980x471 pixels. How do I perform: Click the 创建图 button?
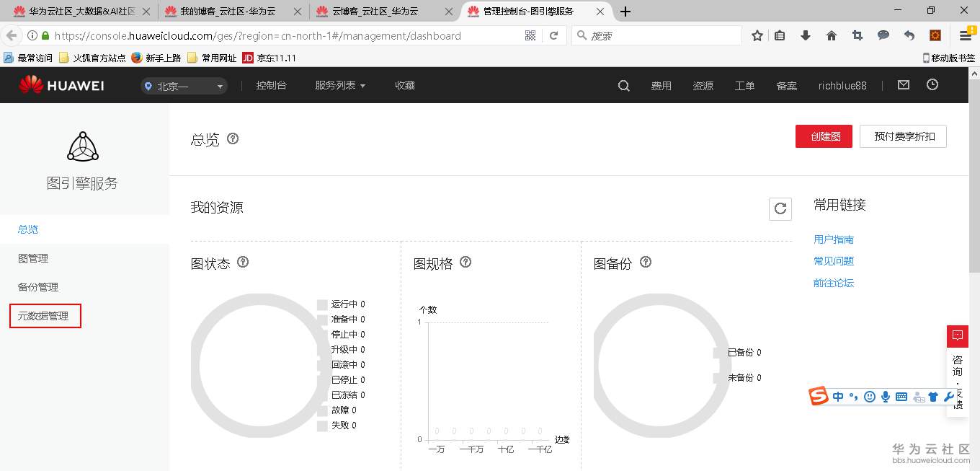point(824,136)
